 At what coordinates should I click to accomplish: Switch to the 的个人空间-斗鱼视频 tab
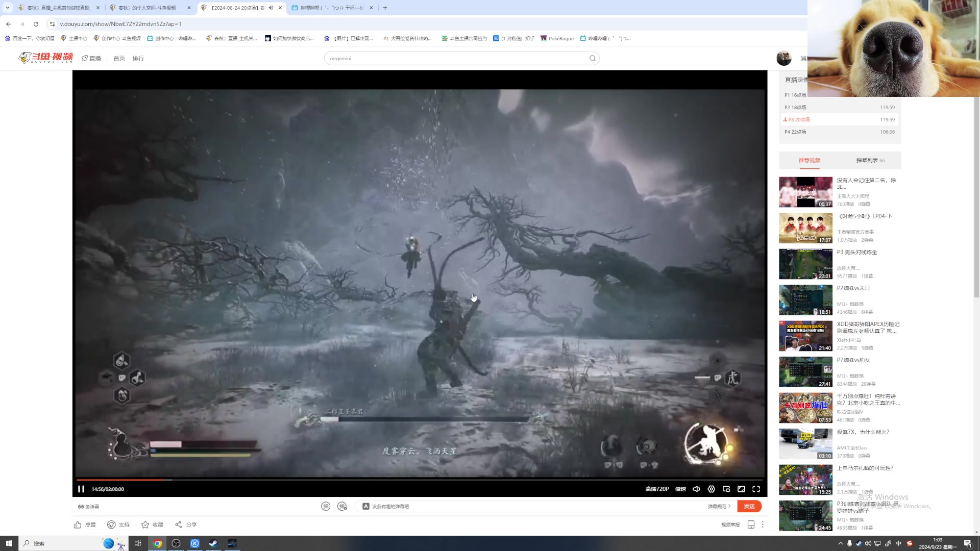(x=151, y=8)
